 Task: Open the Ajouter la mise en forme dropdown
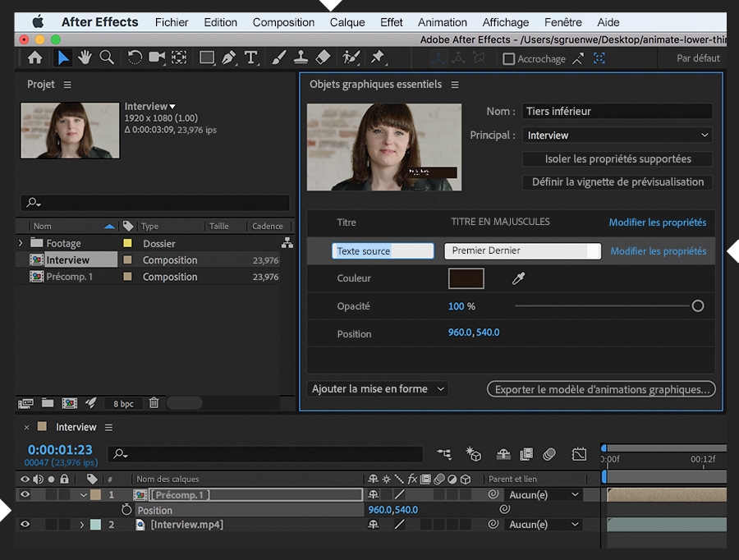click(x=378, y=389)
